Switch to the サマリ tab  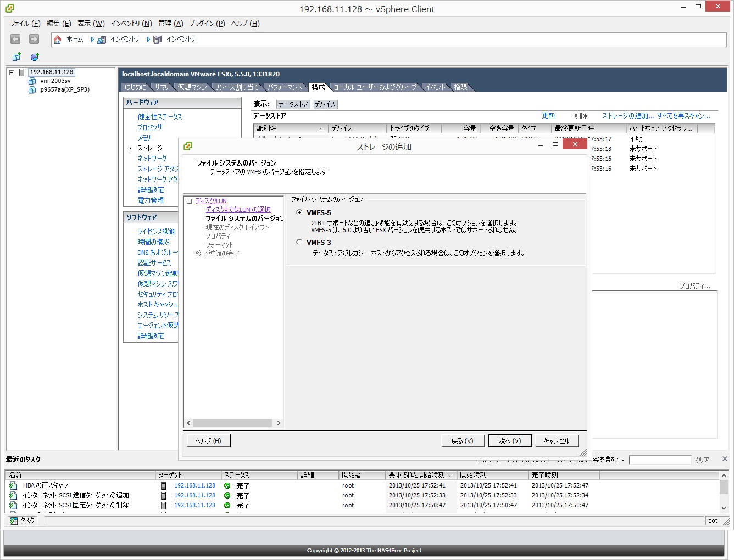tap(162, 87)
